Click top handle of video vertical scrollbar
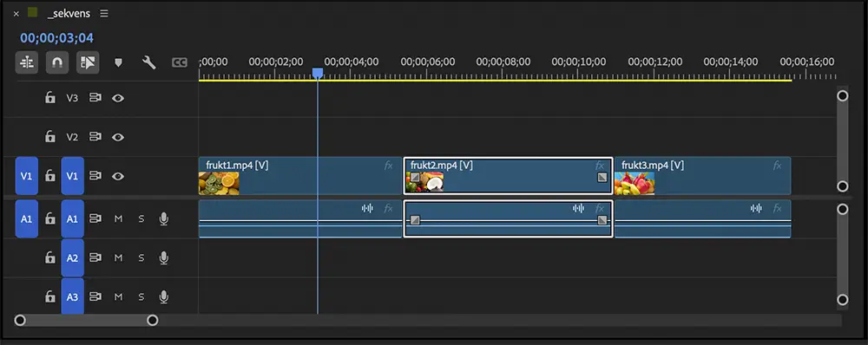This screenshot has height=345, width=868. (843, 95)
